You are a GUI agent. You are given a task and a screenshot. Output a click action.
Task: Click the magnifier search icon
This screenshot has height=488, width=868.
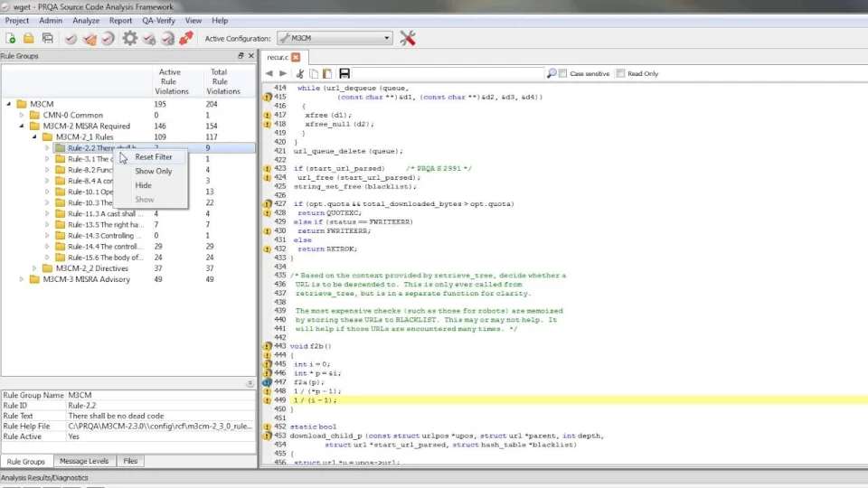click(552, 73)
